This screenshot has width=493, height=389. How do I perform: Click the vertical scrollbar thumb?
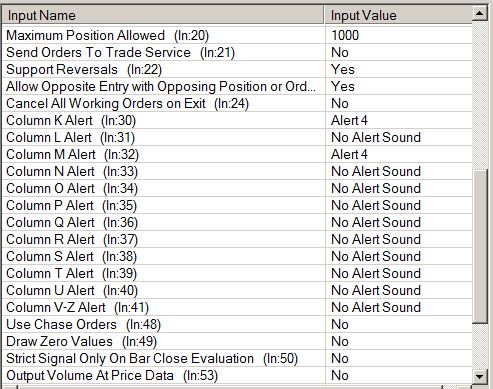(x=480, y=247)
